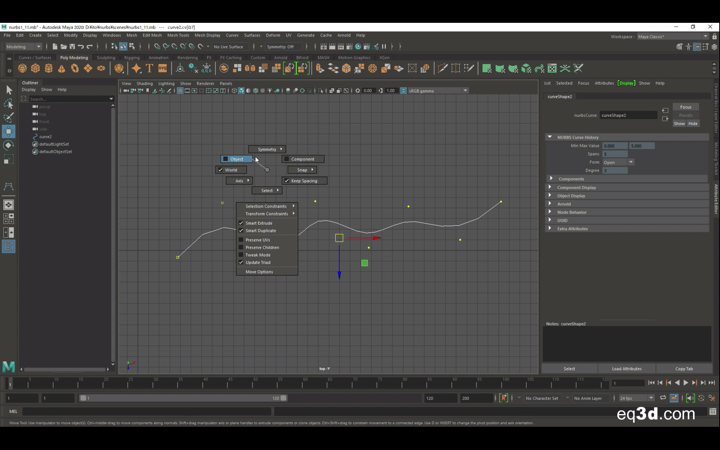Viewport: 720px width, 450px height.
Task: Open the Form dropdown set to Open
Action: (x=618, y=162)
